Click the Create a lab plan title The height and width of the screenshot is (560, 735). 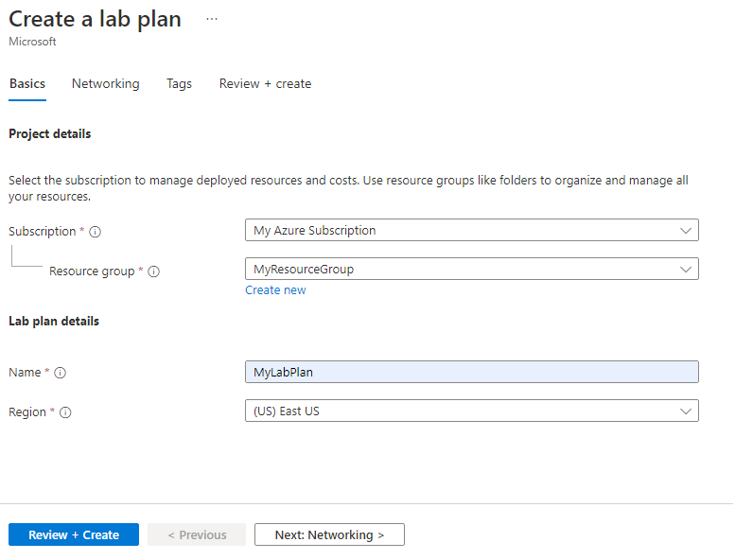point(96,19)
